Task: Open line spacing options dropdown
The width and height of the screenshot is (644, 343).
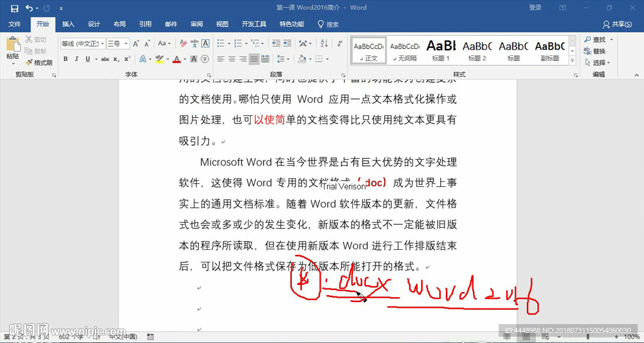Action: (282, 59)
